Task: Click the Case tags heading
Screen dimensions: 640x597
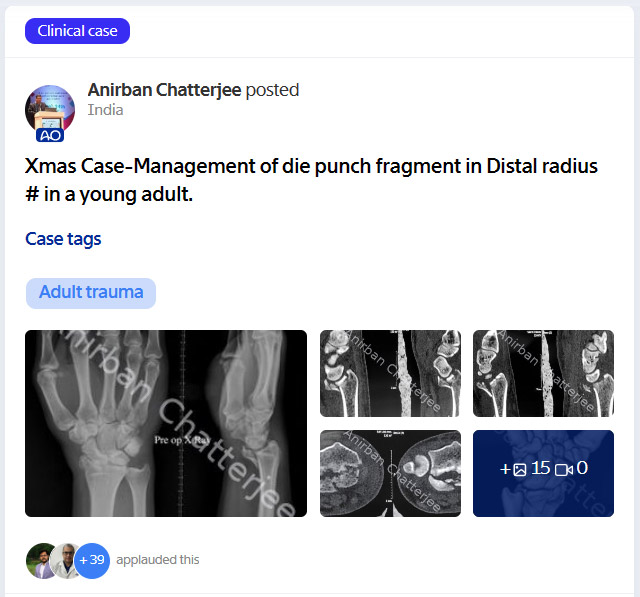Action: [x=63, y=240]
